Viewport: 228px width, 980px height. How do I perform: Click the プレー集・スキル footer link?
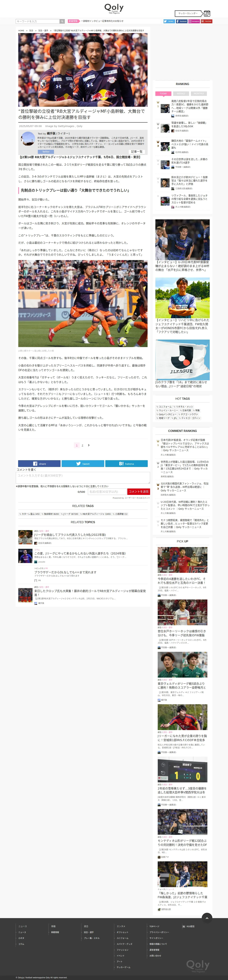coord(92,938)
